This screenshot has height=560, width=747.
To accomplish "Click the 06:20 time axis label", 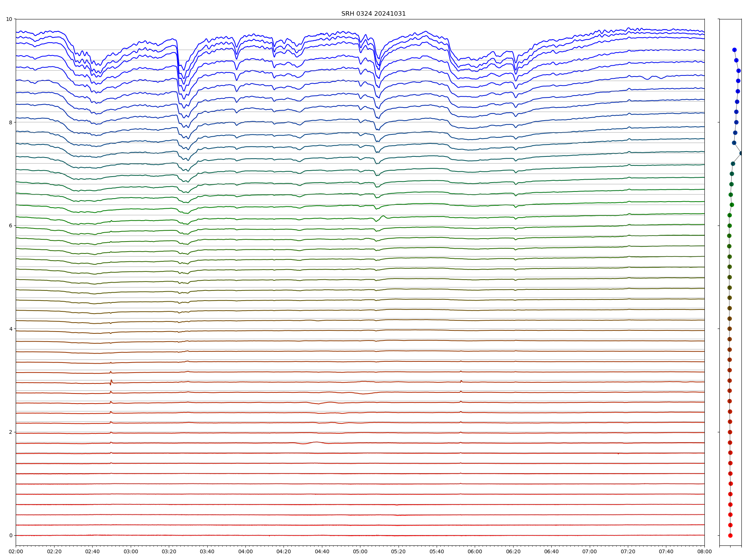I will pos(513,551).
